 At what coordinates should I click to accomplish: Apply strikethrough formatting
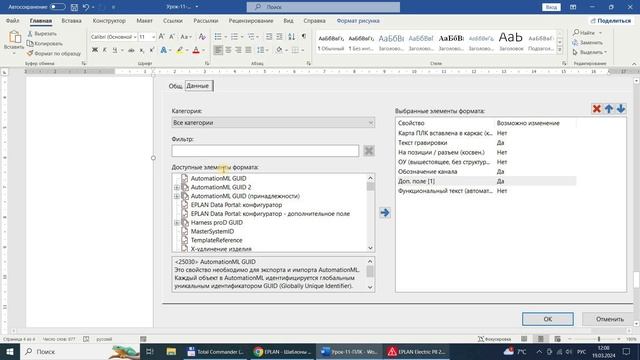pyautogui.click(x=131, y=50)
